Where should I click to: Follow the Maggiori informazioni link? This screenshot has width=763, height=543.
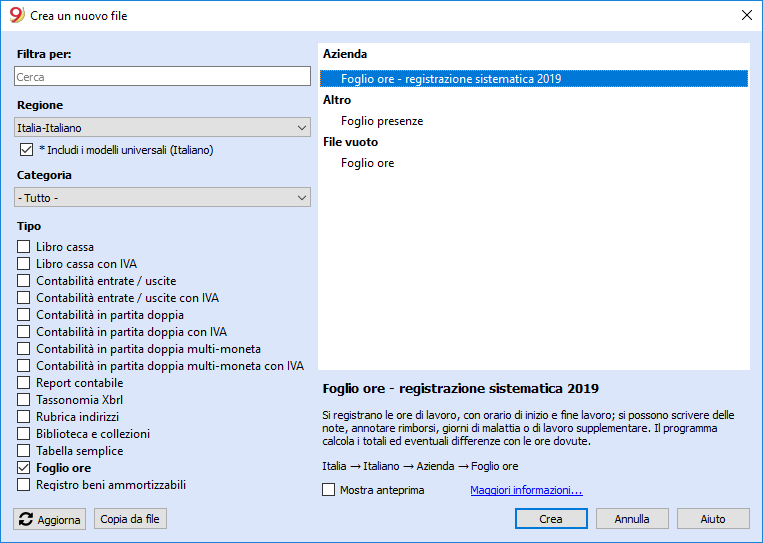pyautogui.click(x=526, y=490)
